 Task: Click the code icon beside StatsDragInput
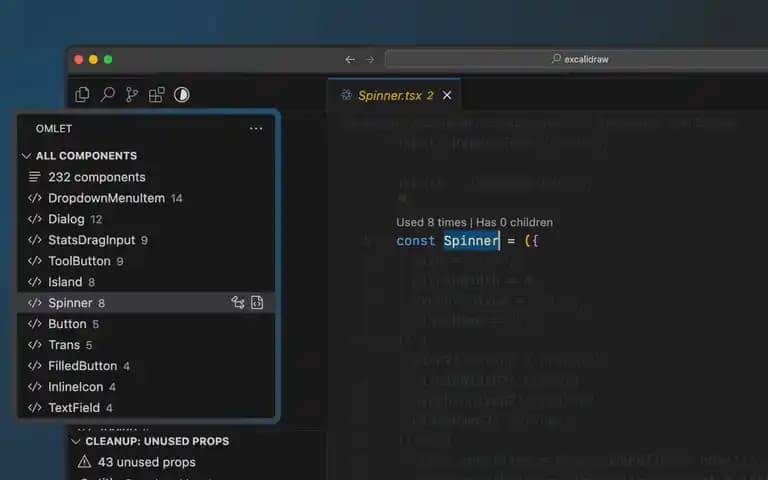[35, 240]
